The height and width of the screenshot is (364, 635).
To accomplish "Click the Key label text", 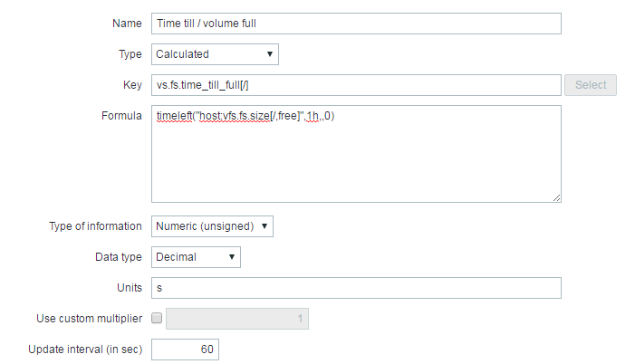I will (132, 85).
